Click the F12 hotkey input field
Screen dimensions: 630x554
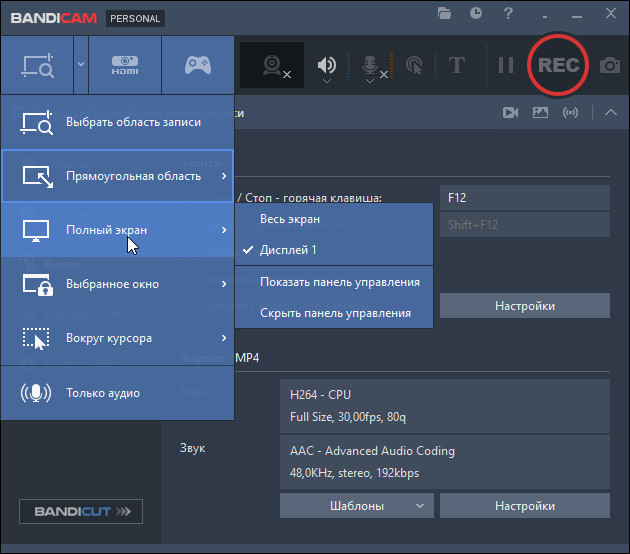[x=524, y=198]
